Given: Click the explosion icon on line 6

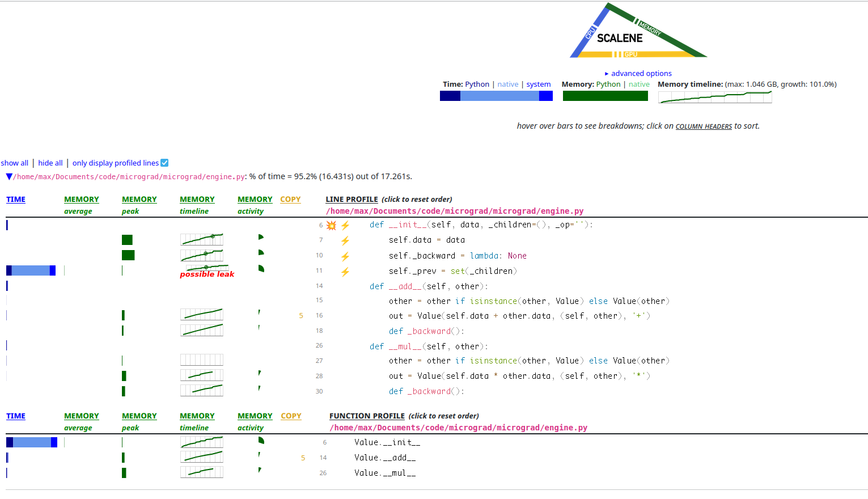Looking at the screenshot, I should [x=331, y=226].
